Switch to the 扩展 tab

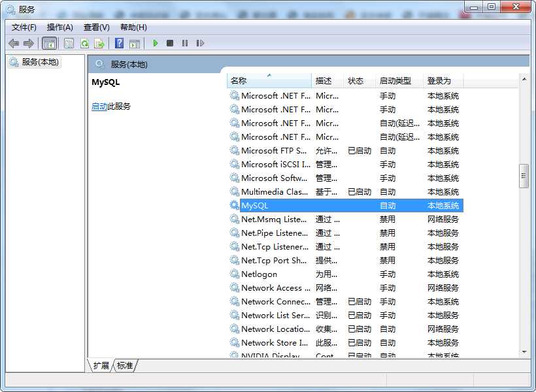click(101, 366)
